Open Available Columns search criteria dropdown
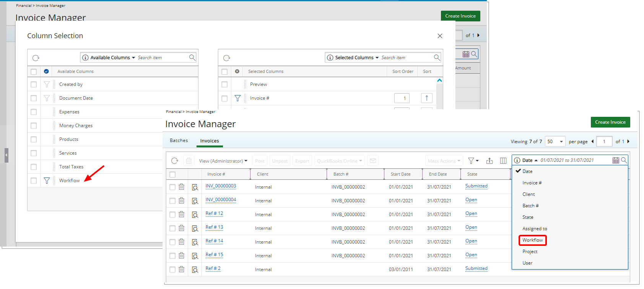The image size is (644, 289). pyautogui.click(x=112, y=58)
